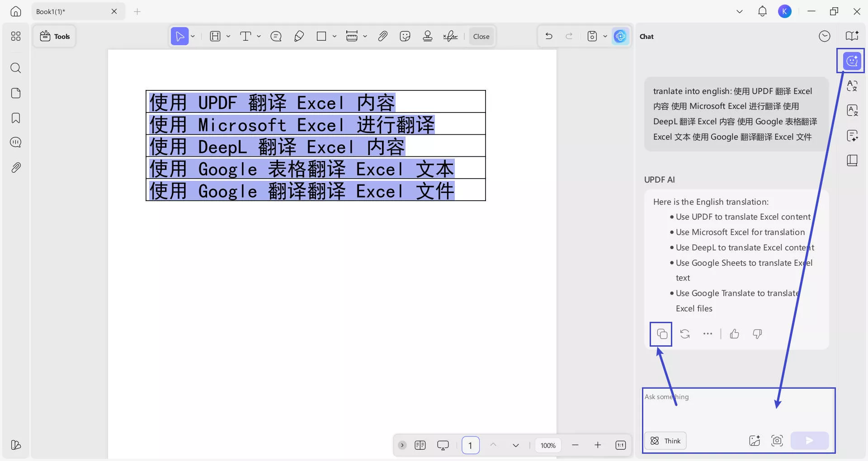Open the Translate panel in the right sidebar
This screenshot has height=461, width=868.
(x=852, y=86)
